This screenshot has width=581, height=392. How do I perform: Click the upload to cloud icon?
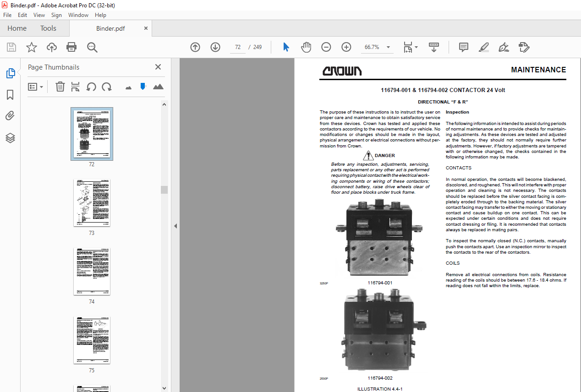coord(52,47)
